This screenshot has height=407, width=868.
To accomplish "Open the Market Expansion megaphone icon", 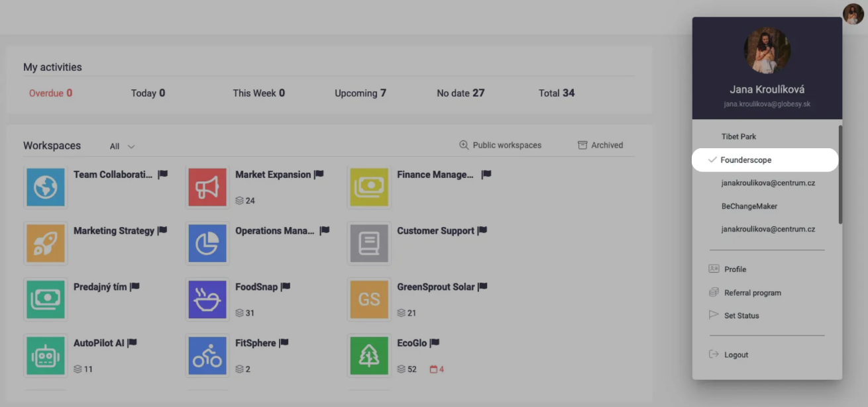I will pyautogui.click(x=207, y=187).
